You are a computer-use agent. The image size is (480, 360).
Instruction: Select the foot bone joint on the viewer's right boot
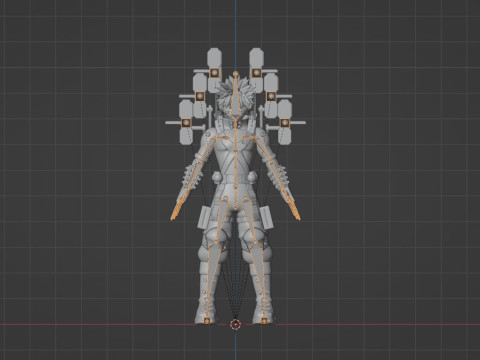[264, 321]
